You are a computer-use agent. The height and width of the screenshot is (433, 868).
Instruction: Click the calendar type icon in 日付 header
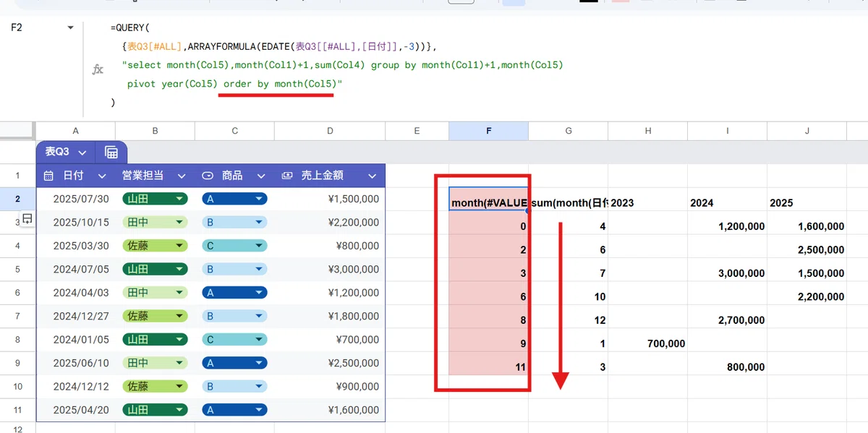pos(48,176)
